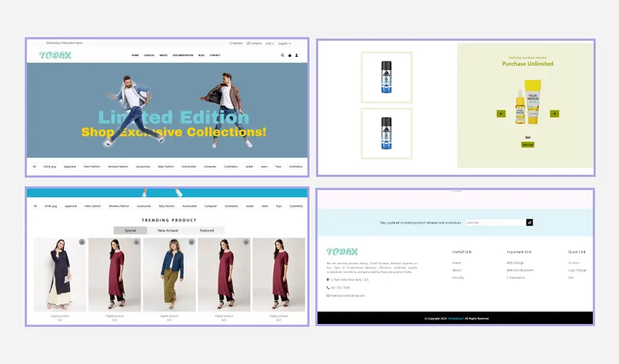This screenshot has width=619, height=364.
Task: Select Automobile category below hero banner
Action: (189, 167)
